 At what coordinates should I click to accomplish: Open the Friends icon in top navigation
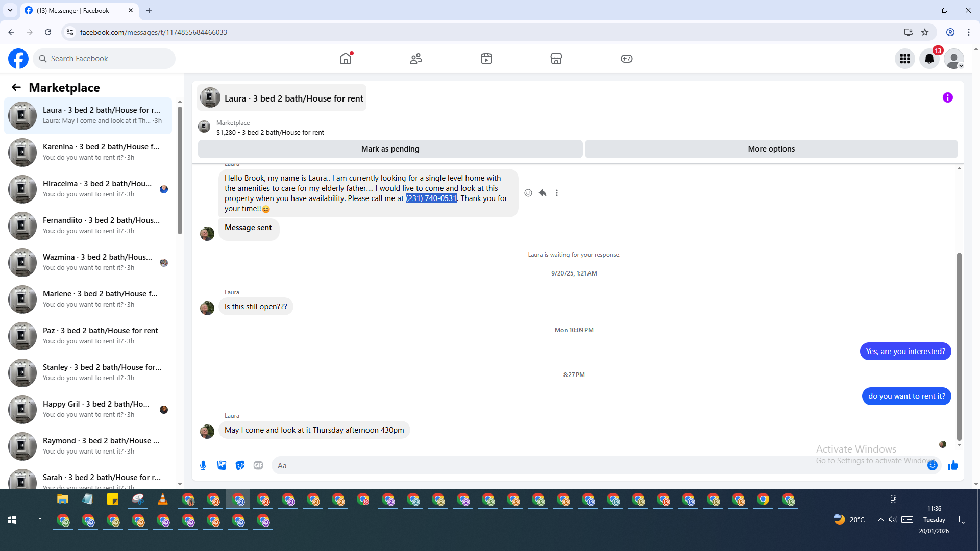click(x=416, y=59)
